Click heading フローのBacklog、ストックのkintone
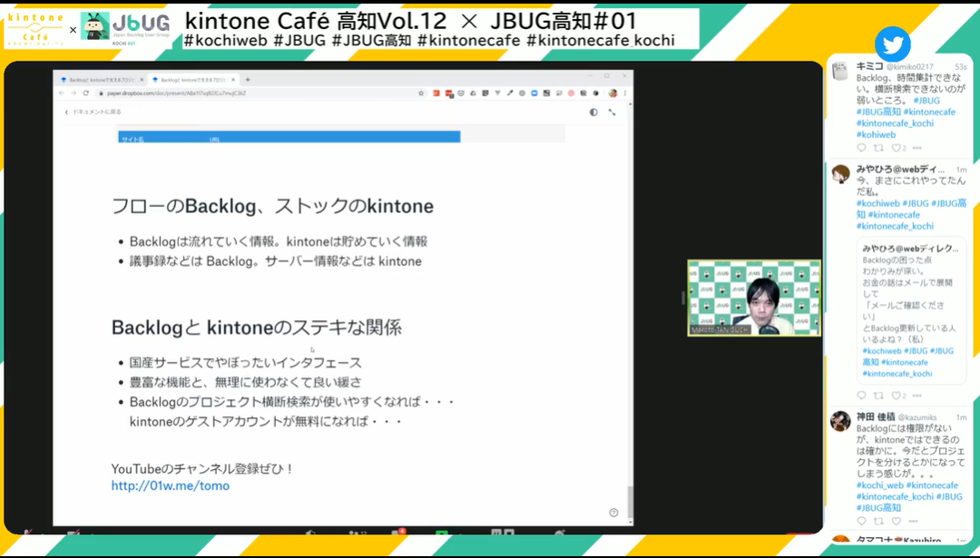The height and width of the screenshot is (558, 980). point(272,206)
